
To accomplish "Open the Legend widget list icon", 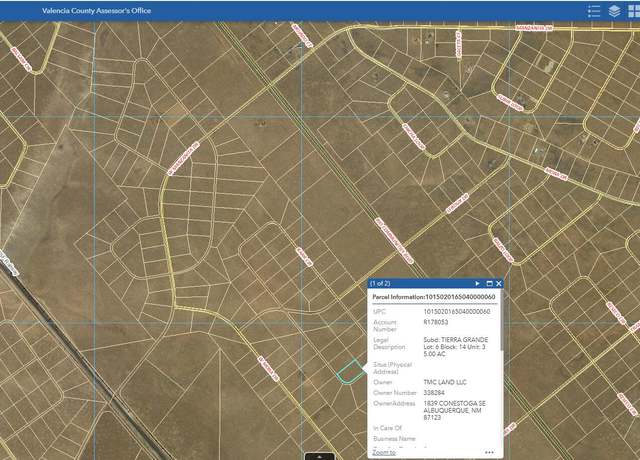I will click(x=594, y=11).
